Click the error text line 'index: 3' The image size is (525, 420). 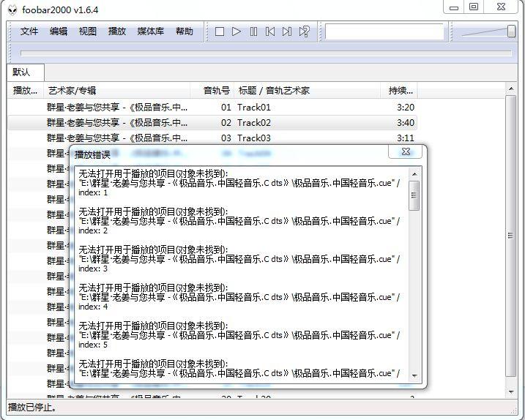point(93,269)
